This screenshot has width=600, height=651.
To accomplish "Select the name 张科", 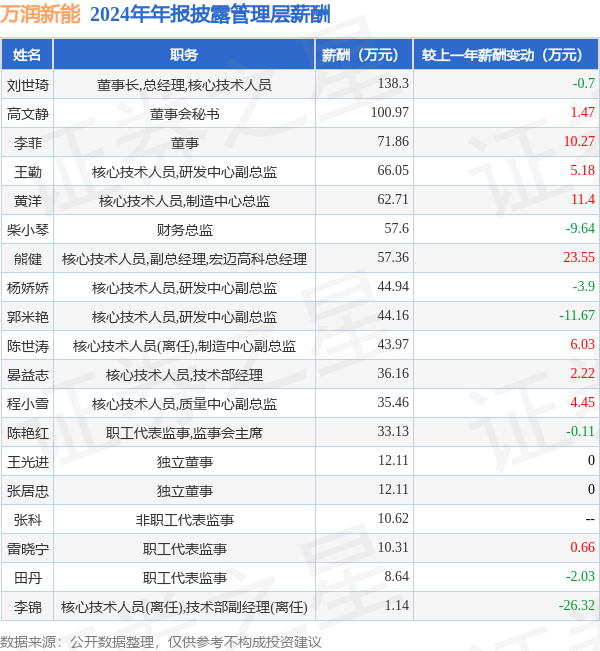I will pos(28,520).
